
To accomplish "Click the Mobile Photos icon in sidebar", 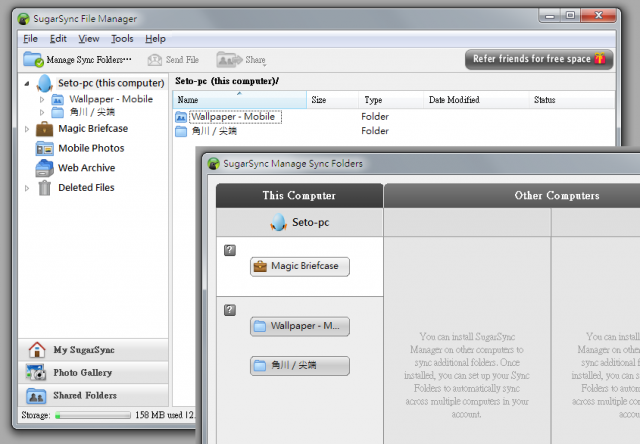I will tap(44, 149).
